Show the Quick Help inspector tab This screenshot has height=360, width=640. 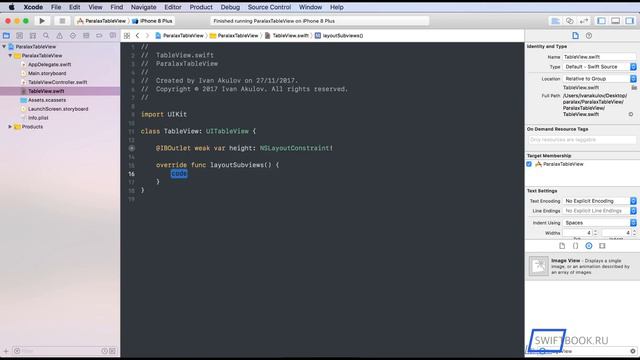click(589, 36)
